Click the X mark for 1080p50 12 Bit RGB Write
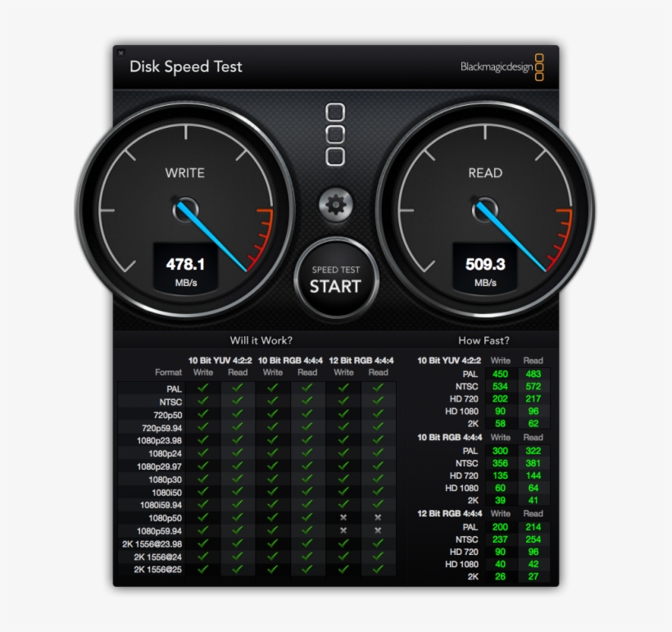The image size is (672, 632). coord(343,520)
